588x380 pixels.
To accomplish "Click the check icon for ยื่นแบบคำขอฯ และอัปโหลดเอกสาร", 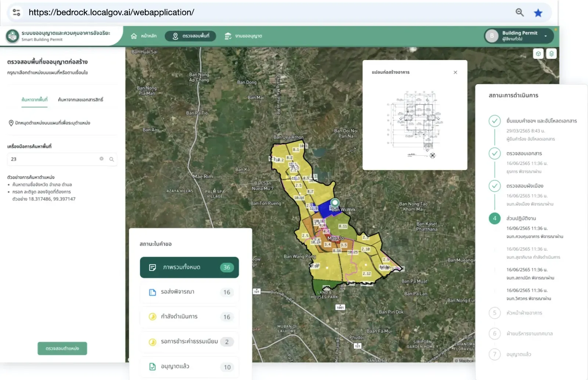I will [x=495, y=121].
